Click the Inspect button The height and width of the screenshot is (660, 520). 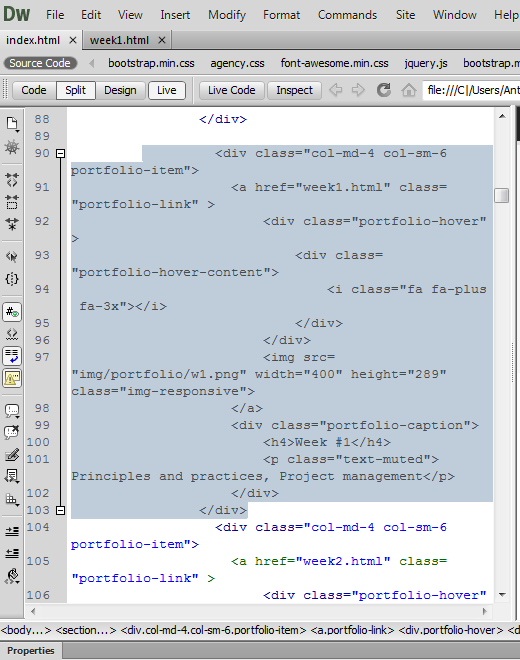click(294, 90)
